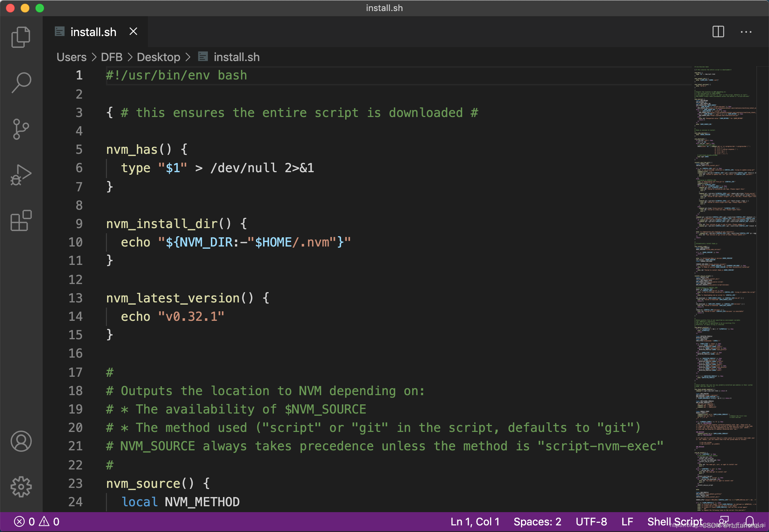Click 'nvm_latest_version()' function name
769x532 pixels.
180,298
